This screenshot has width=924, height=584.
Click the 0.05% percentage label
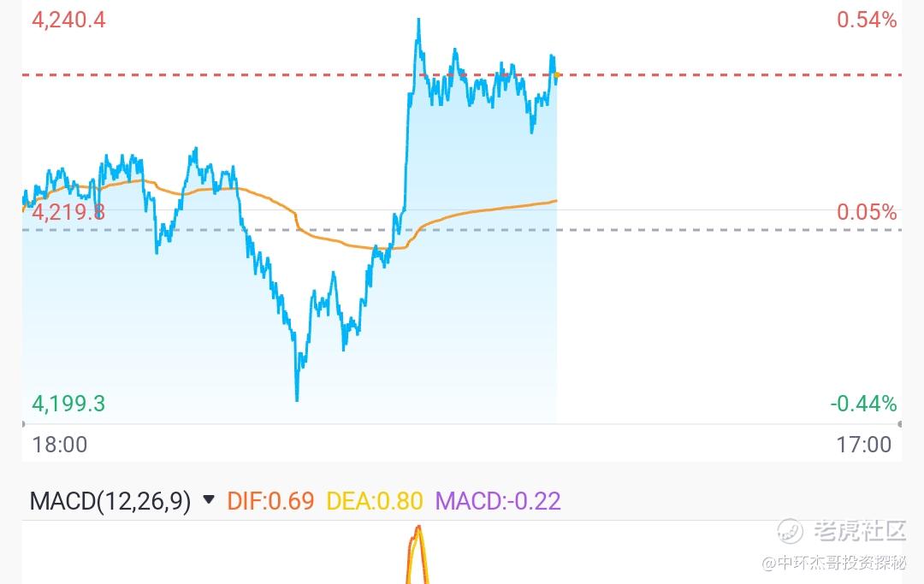pyautogui.click(x=867, y=212)
